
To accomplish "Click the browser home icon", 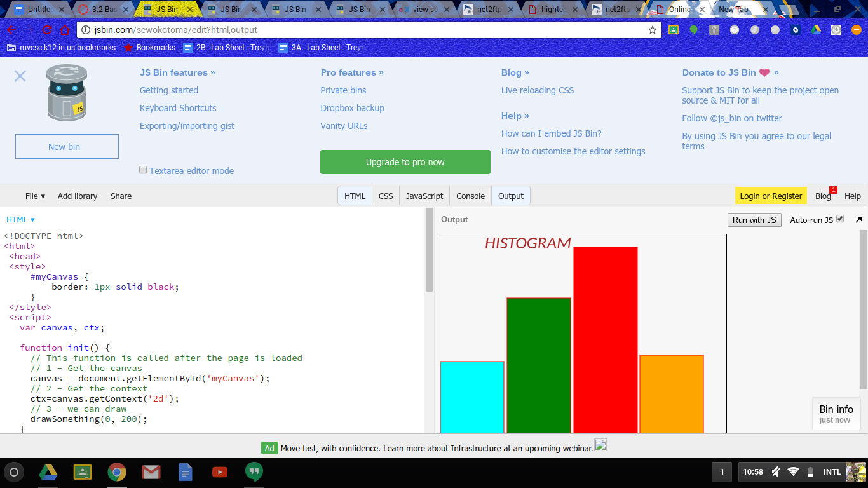I will pos(64,30).
